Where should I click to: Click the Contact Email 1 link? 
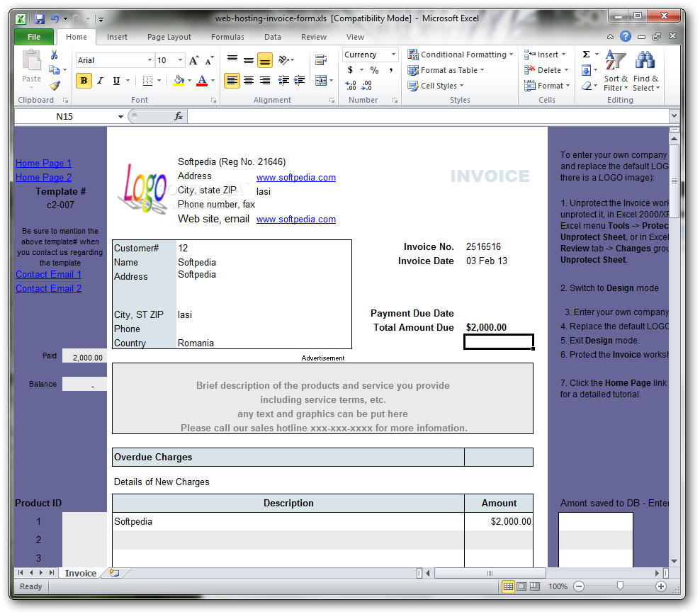click(48, 275)
